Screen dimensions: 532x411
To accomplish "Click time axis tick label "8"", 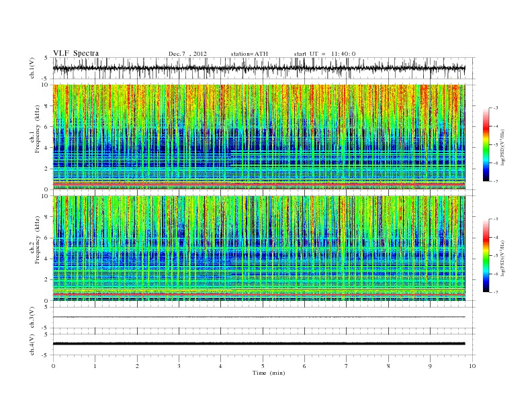I will [388, 366].
